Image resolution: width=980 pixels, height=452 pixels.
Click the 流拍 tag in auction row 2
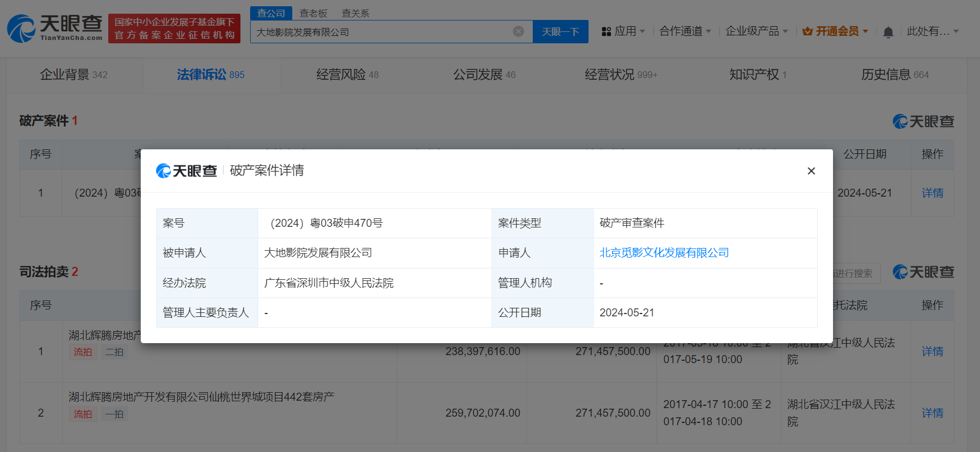83,414
